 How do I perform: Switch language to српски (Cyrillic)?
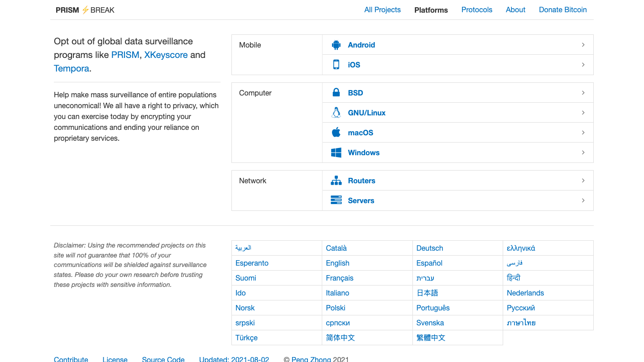coord(338,323)
